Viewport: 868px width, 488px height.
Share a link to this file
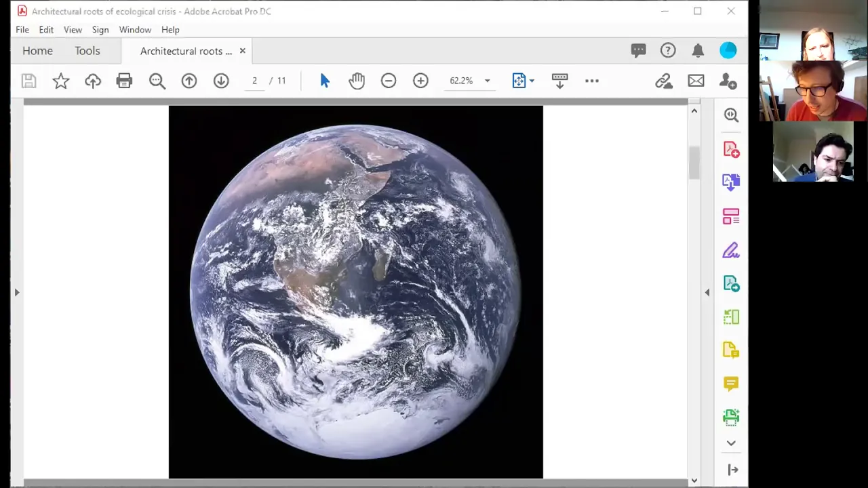[x=664, y=81]
